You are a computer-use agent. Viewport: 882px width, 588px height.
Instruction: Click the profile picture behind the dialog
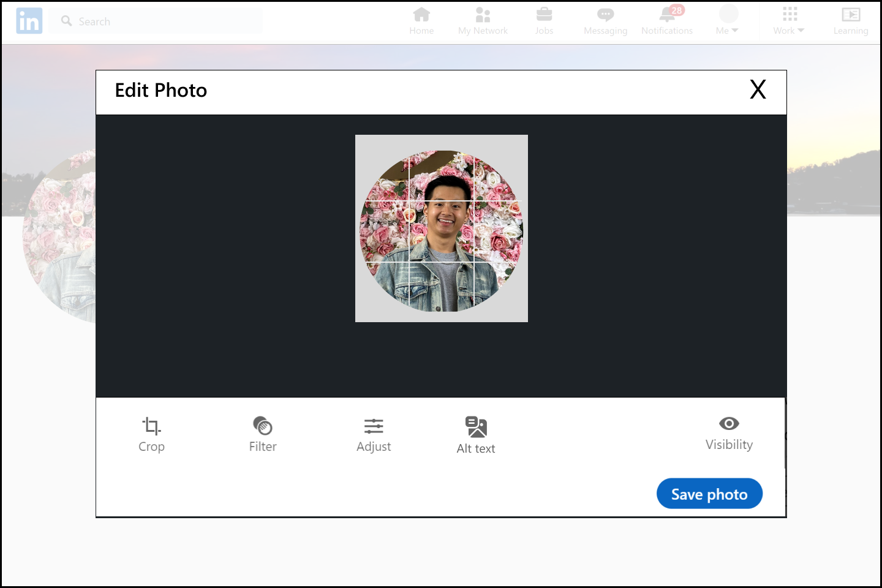tap(59, 236)
